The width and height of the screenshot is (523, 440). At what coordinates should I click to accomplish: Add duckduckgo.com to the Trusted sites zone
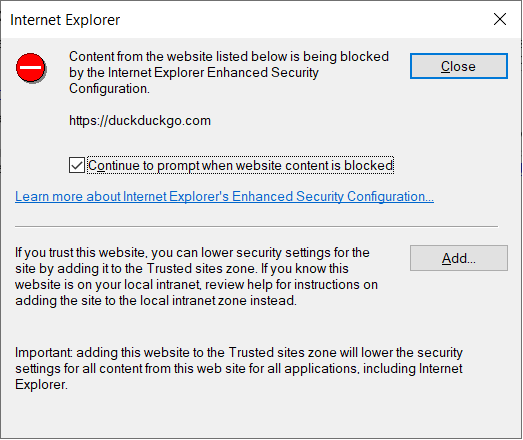pos(459,258)
